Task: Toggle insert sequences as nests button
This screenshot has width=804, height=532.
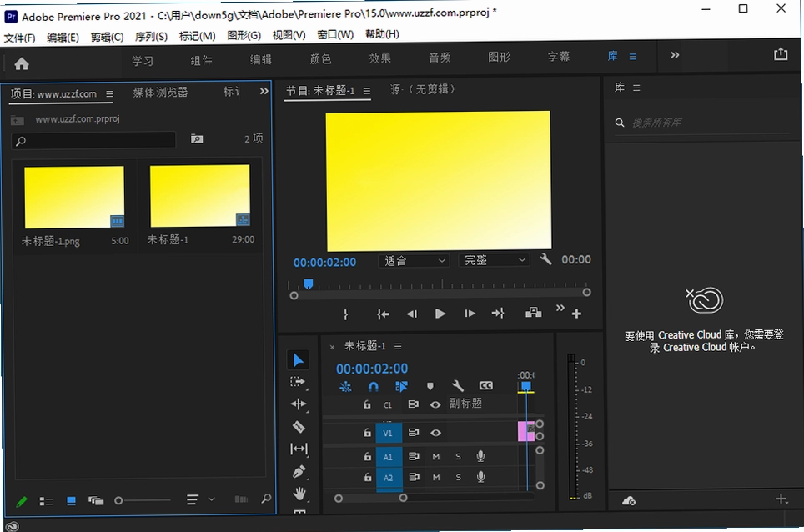Action: [x=345, y=386]
